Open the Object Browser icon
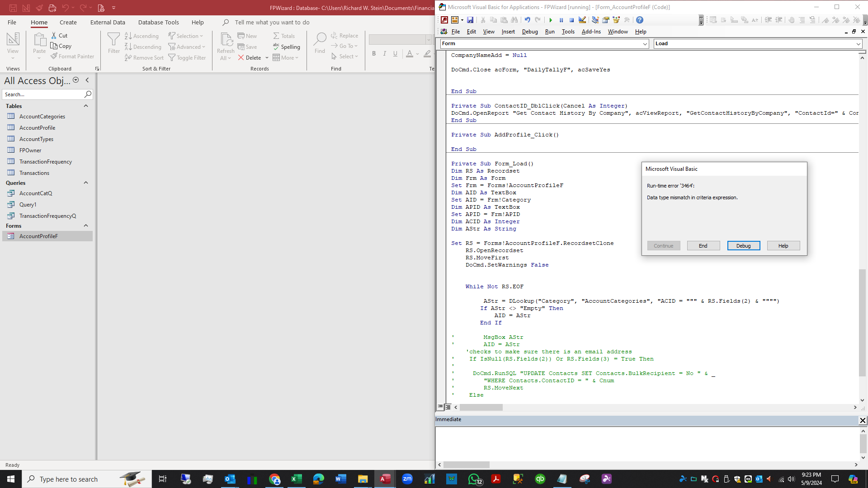 616,20
